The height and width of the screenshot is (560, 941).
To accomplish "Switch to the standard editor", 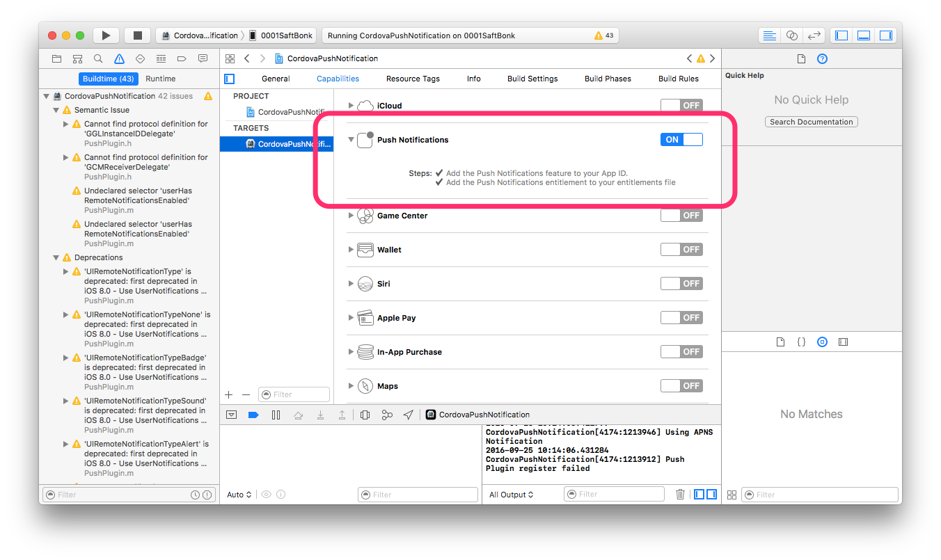I will pyautogui.click(x=769, y=35).
